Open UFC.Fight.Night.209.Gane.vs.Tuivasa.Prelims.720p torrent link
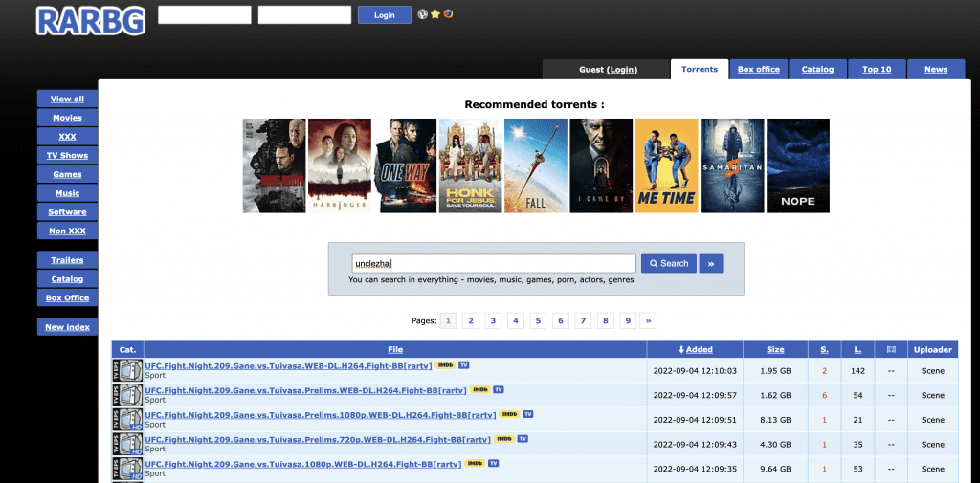The width and height of the screenshot is (980, 483). coord(318,439)
